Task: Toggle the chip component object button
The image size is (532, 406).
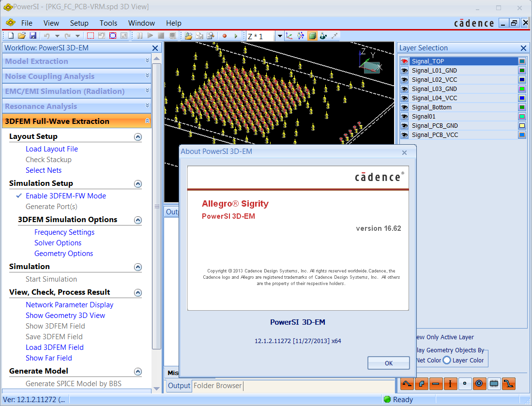Action: pyautogui.click(x=494, y=384)
